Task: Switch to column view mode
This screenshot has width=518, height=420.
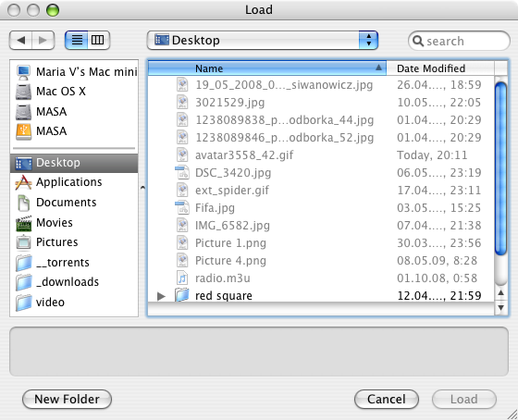Action: click(98, 41)
